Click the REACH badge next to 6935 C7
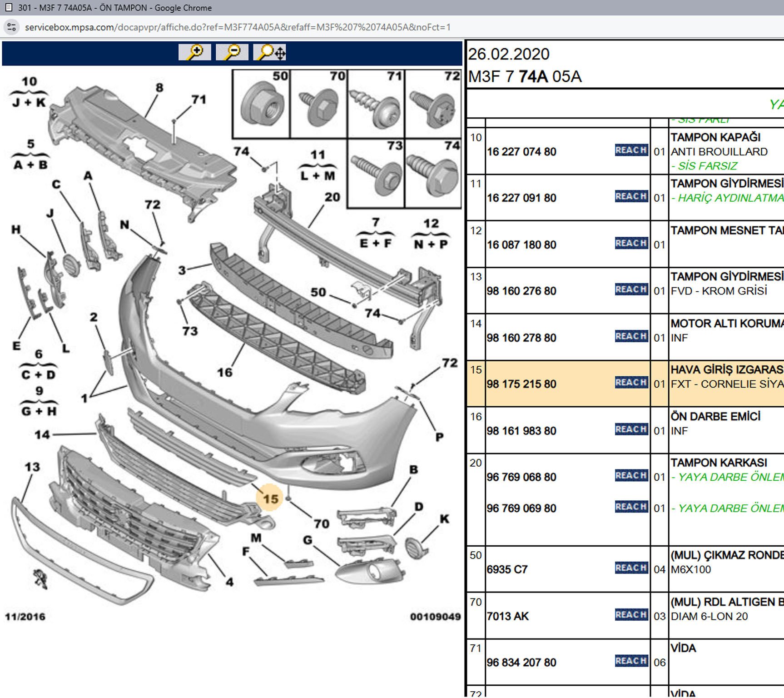 (x=631, y=568)
